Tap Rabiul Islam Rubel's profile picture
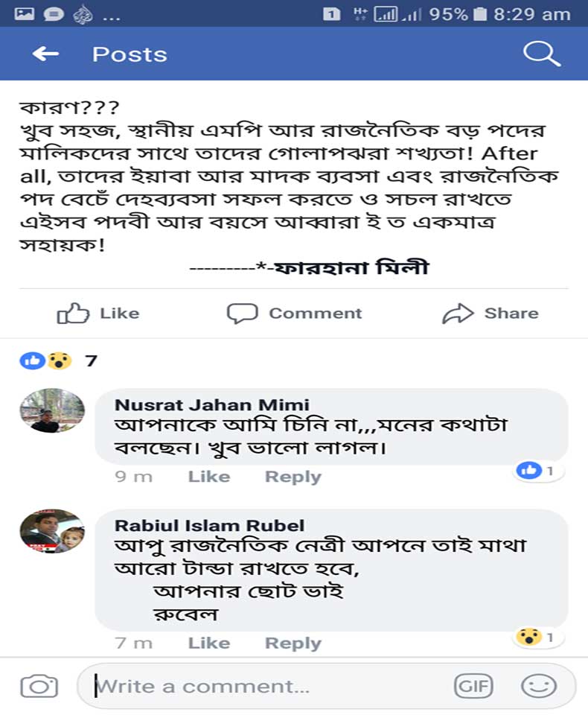This screenshot has height=715, width=588. [x=52, y=531]
